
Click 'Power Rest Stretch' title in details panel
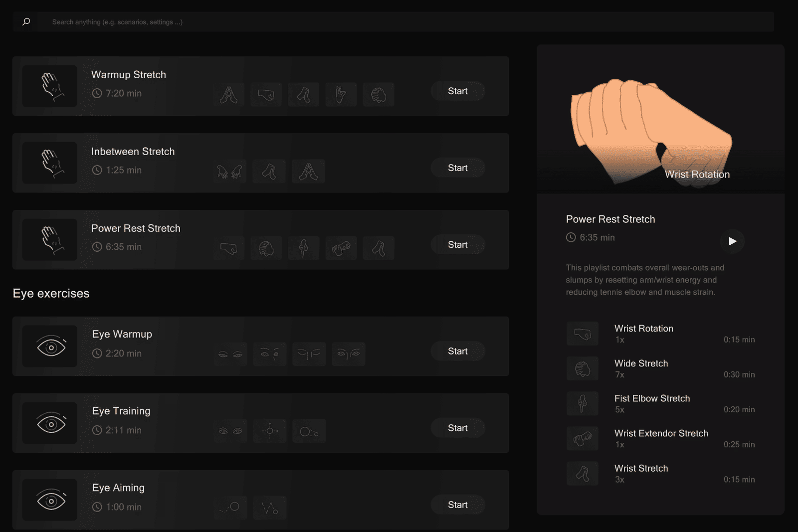610,219
